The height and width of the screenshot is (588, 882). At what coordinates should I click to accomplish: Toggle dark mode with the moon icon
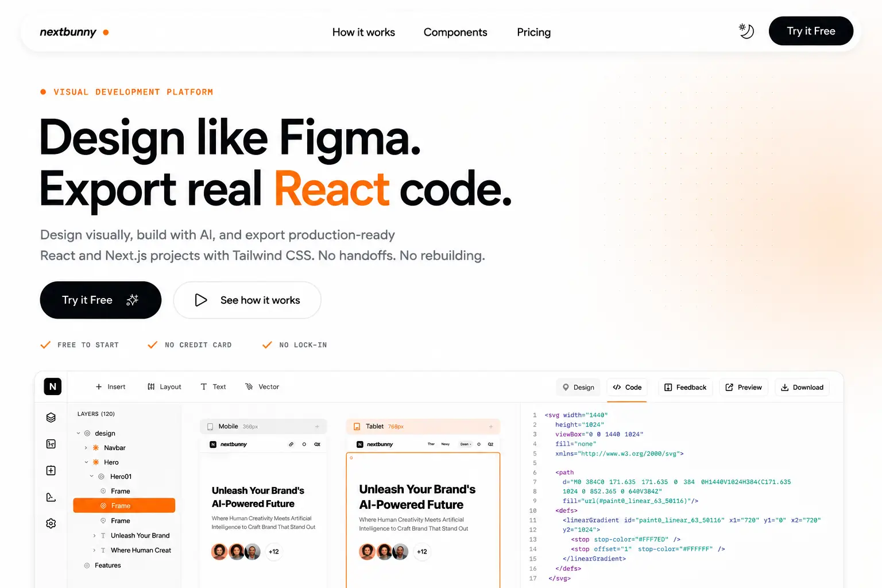(x=746, y=31)
